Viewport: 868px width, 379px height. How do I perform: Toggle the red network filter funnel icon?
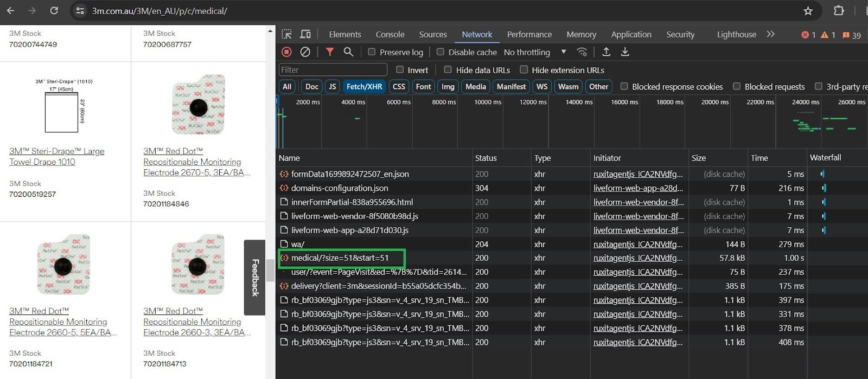[x=330, y=52]
